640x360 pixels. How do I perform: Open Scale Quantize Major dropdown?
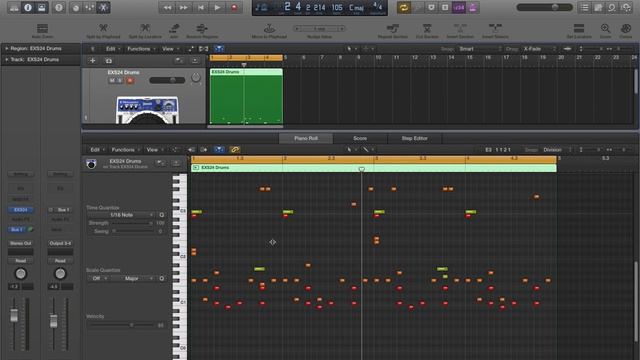tap(131, 278)
